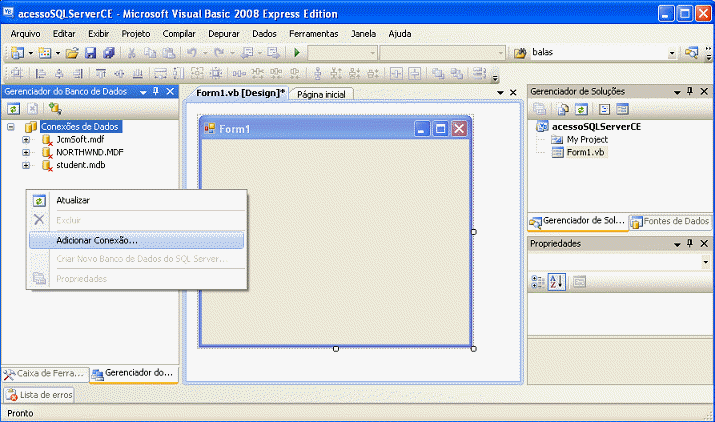Click the Align to Grid layout icon

17,73
